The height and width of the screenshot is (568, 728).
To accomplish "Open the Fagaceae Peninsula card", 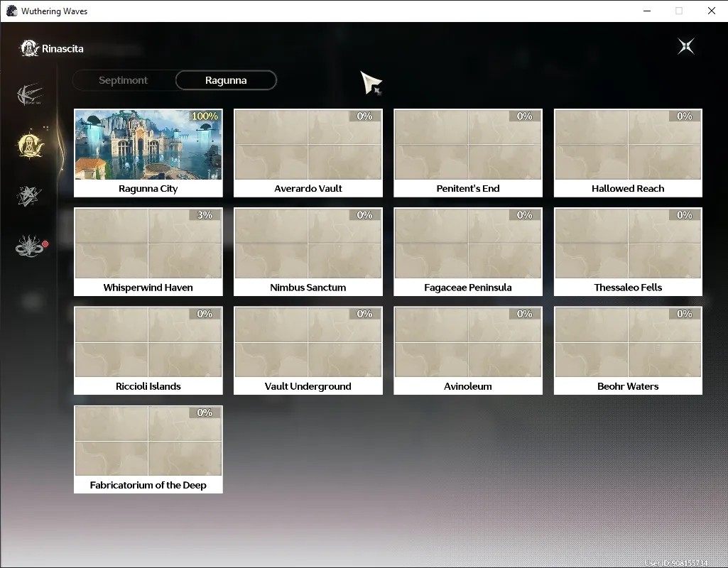I will (x=468, y=251).
